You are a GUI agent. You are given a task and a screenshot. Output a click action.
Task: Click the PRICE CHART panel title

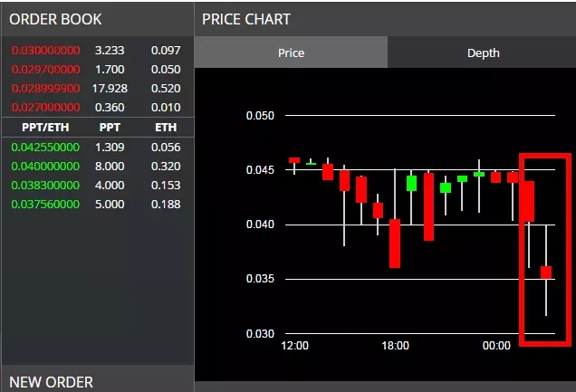[x=246, y=19]
